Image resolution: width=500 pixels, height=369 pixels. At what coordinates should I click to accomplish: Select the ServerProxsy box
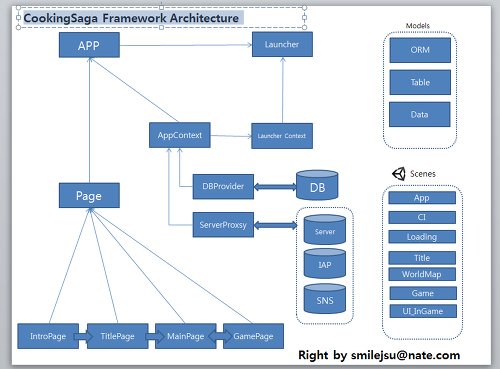[223, 225]
